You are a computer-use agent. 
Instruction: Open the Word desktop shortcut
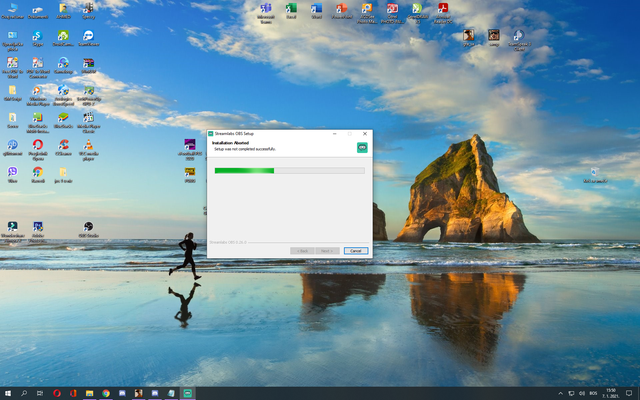click(316, 11)
